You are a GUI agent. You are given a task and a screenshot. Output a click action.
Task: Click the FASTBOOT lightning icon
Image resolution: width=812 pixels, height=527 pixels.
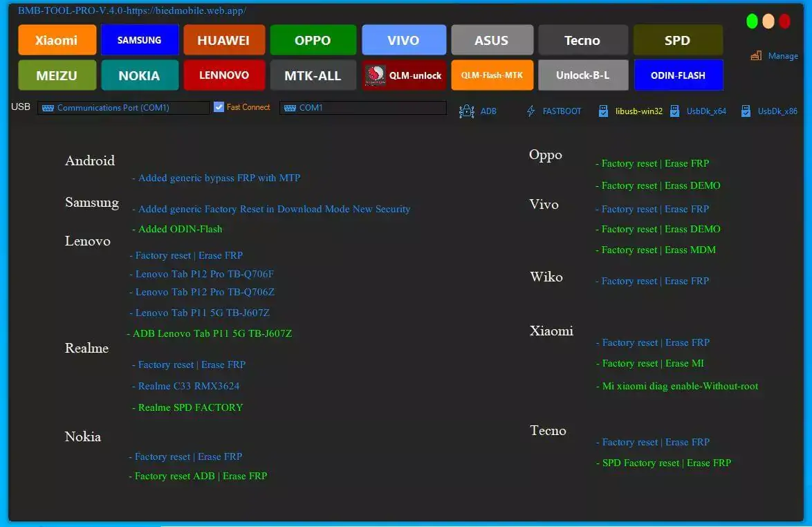pyautogui.click(x=530, y=111)
